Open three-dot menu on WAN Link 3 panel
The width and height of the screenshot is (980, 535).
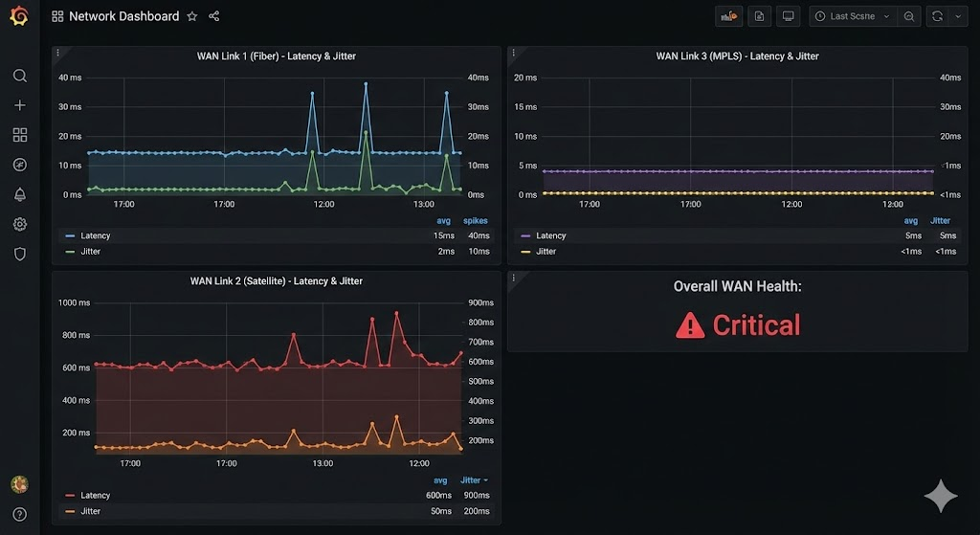[514, 53]
